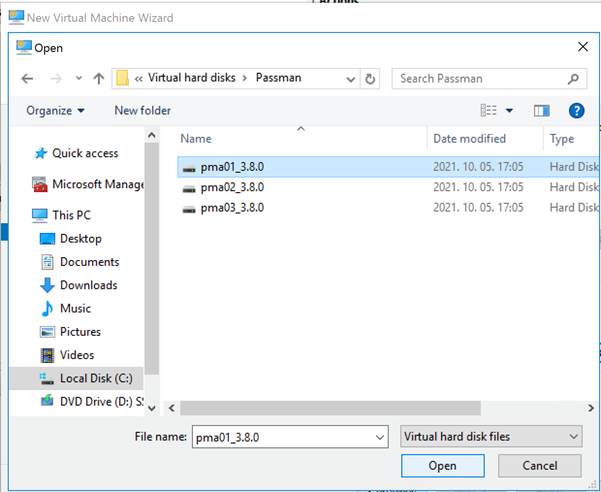This screenshot has width=601, height=492.
Task: Click the date modified of pma02_3.8.0
Action: pyautogui.click(x=478, y=187)
